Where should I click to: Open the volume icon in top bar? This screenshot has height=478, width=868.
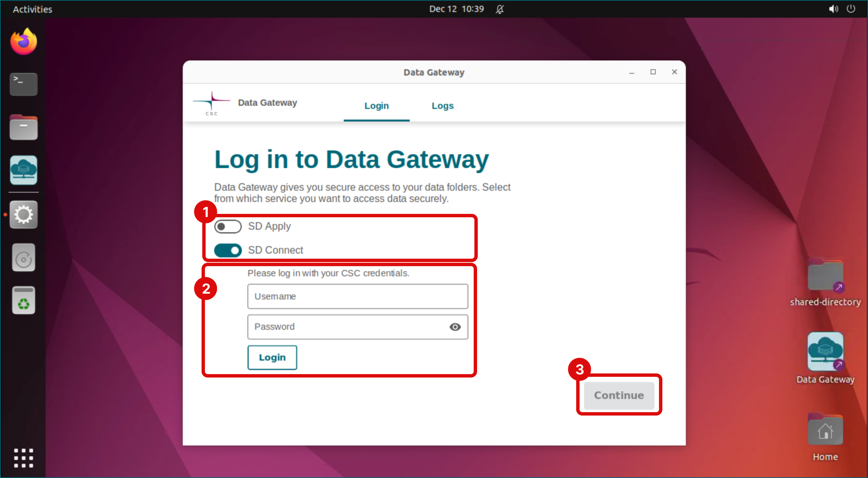point(833,9)
